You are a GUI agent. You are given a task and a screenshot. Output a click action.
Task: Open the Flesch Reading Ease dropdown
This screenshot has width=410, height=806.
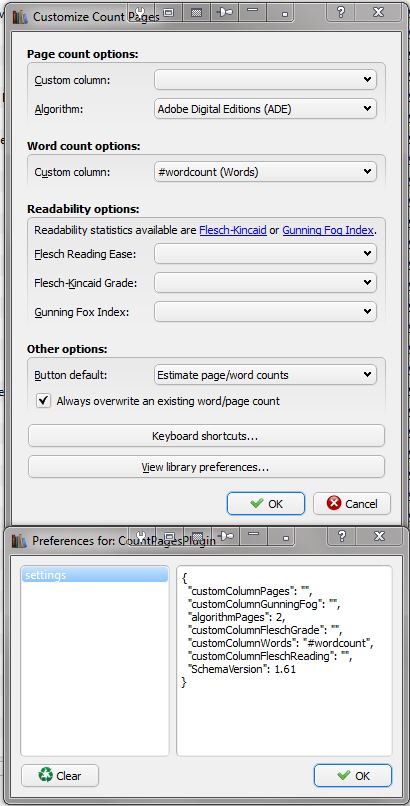pos(265,253)
